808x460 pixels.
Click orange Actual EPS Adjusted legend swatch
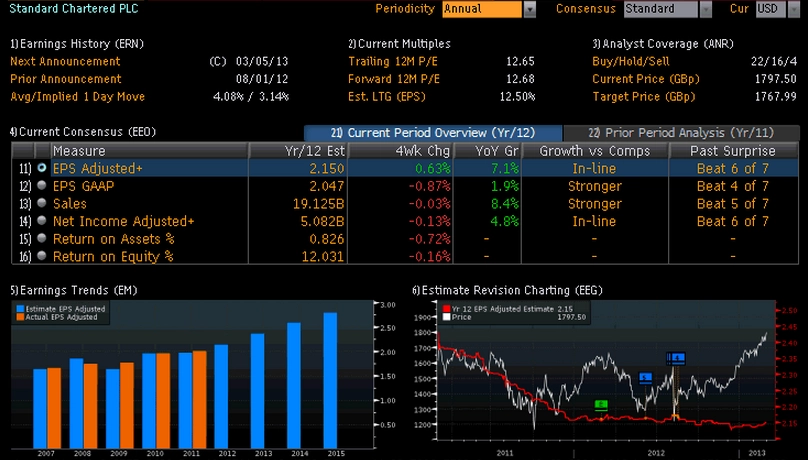point(20,317)
